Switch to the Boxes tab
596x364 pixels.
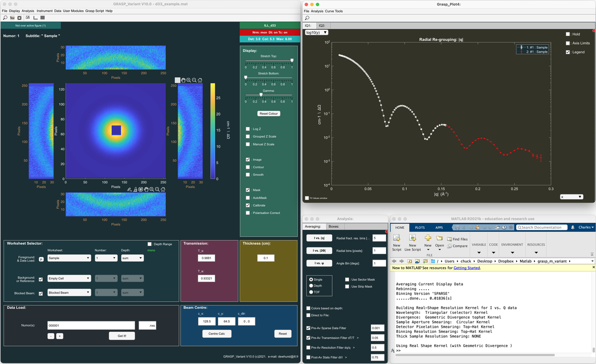(334, 226)
